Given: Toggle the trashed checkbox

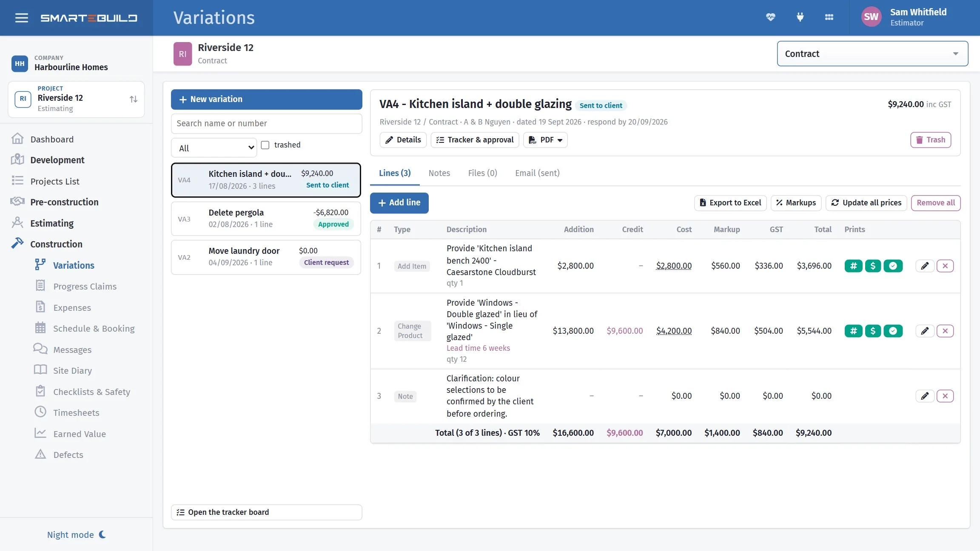Looking at the screenshot, I should (x=265, y=145).
